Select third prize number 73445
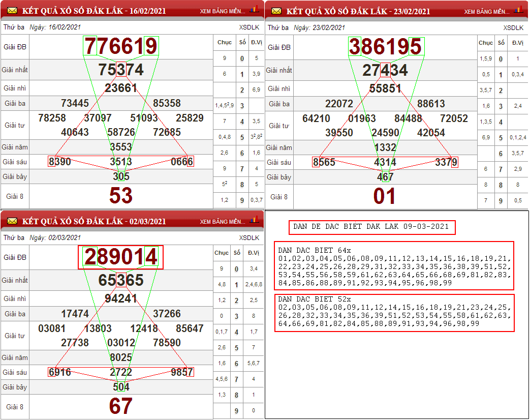 click(x=75, y=103)
